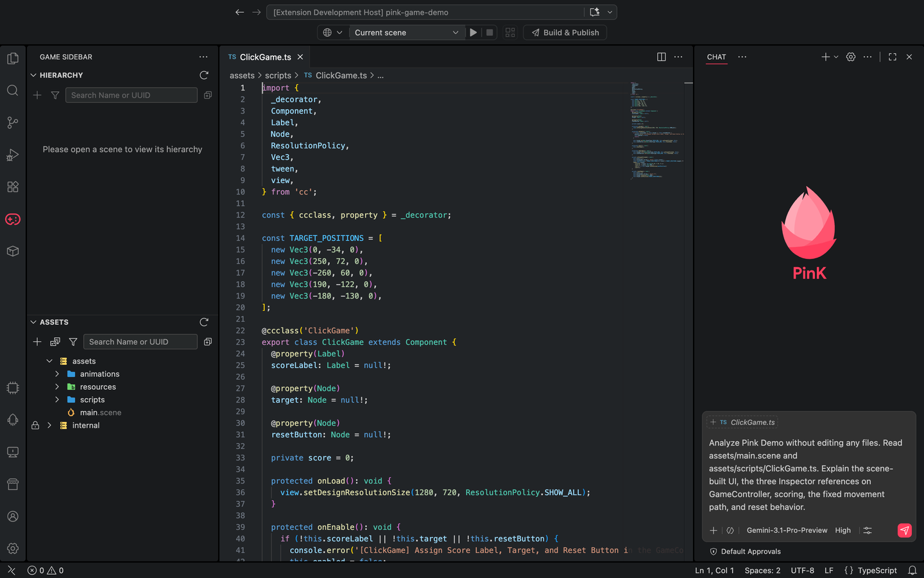The width and height of the screenshot is (924, 578).
Task: Click the command center search box
Action: click(x=425, y=12)
